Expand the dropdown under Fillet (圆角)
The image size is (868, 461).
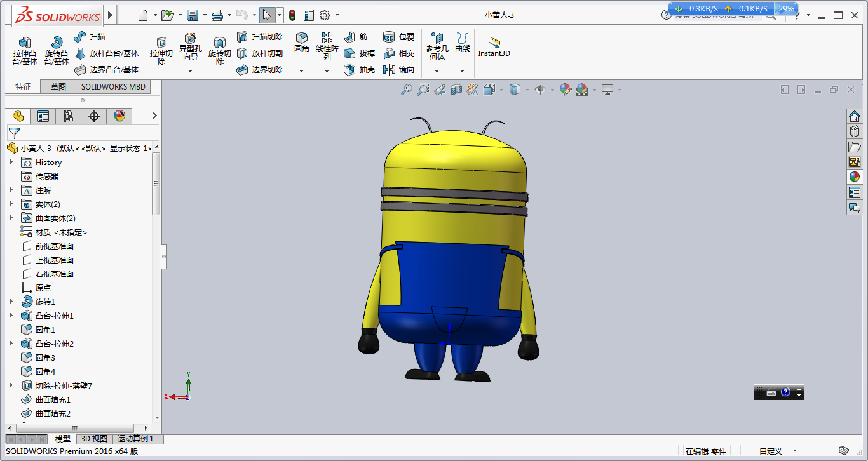[x=302, y=71]
